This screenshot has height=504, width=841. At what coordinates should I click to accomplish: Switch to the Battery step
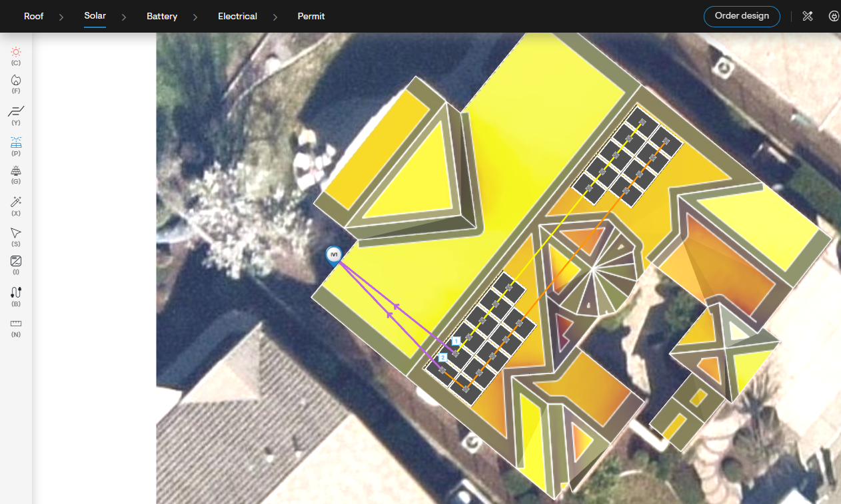[162, 16]
